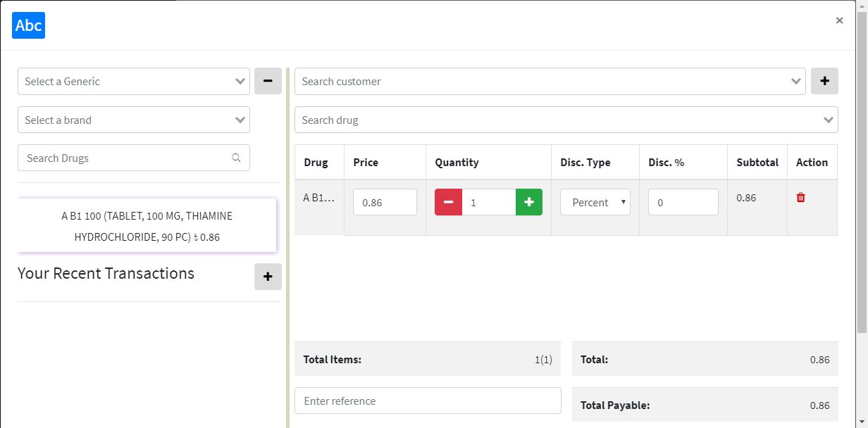Expand Your Recent Transactions with plus button

[268, 277]
